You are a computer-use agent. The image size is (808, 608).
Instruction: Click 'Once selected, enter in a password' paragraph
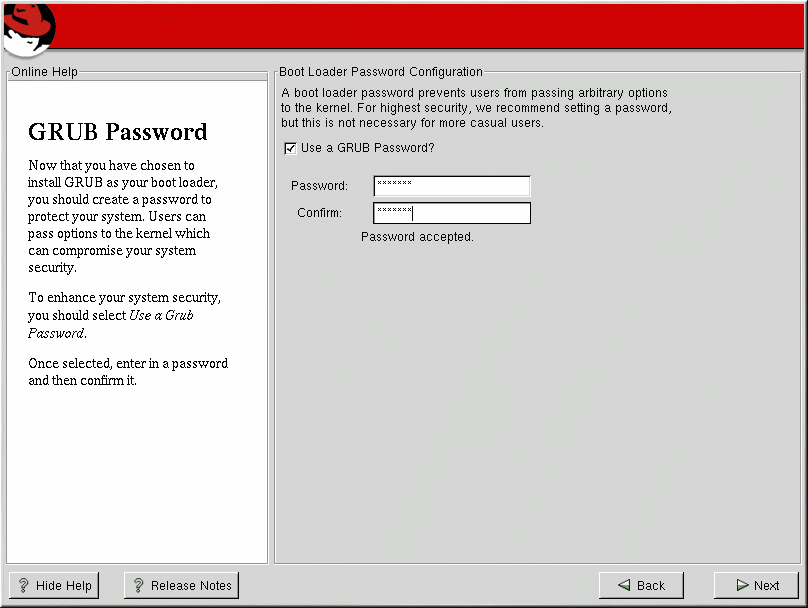pos(128,372)
